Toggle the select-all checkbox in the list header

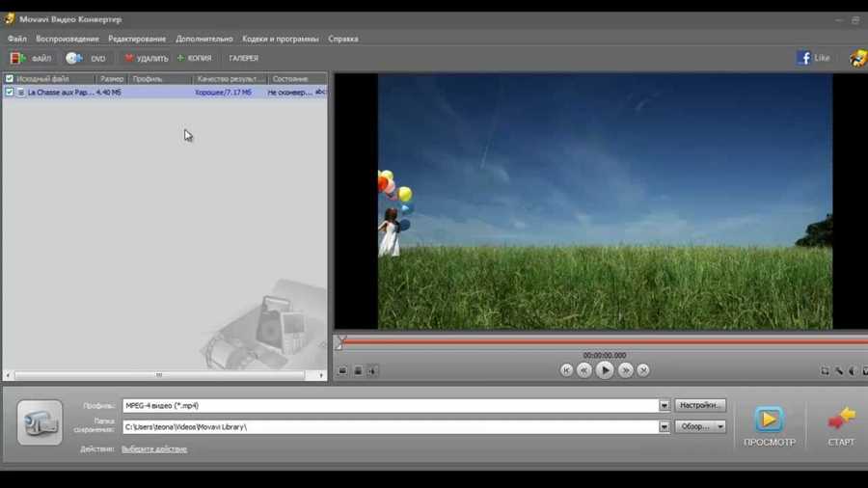coord(10,79)
